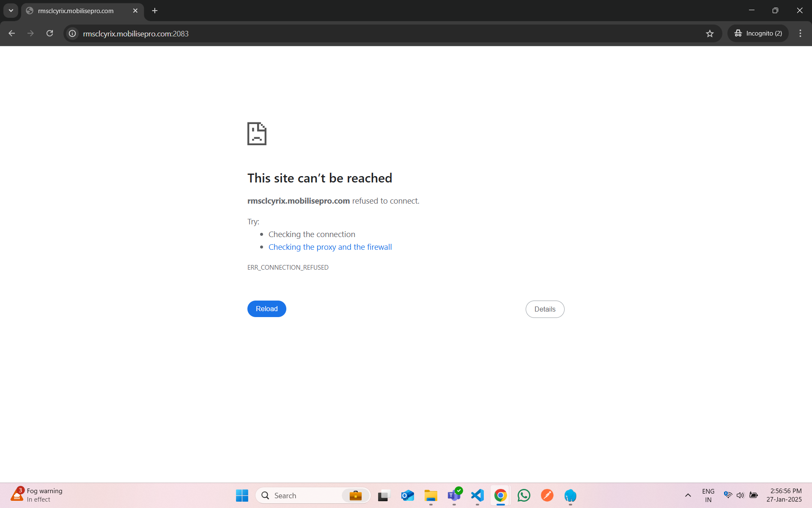Open a new tab with plus button
Viewport: 812px width, 508px height.
pyautogui.click(x=155, y=11)
